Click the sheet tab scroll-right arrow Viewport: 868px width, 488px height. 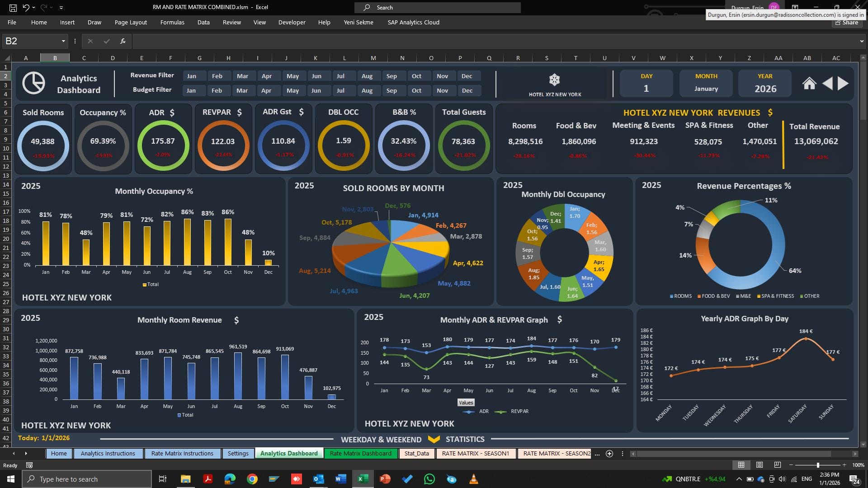point(26,453)
